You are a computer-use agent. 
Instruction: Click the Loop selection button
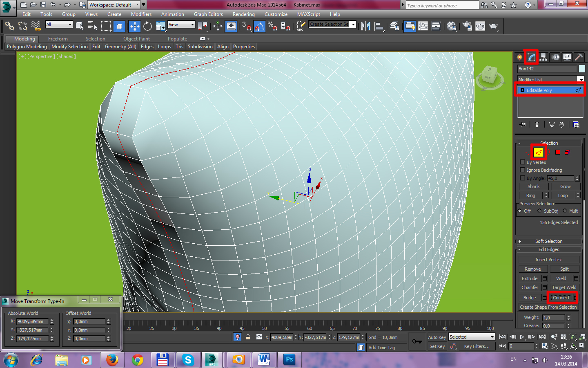click(563, 195)
